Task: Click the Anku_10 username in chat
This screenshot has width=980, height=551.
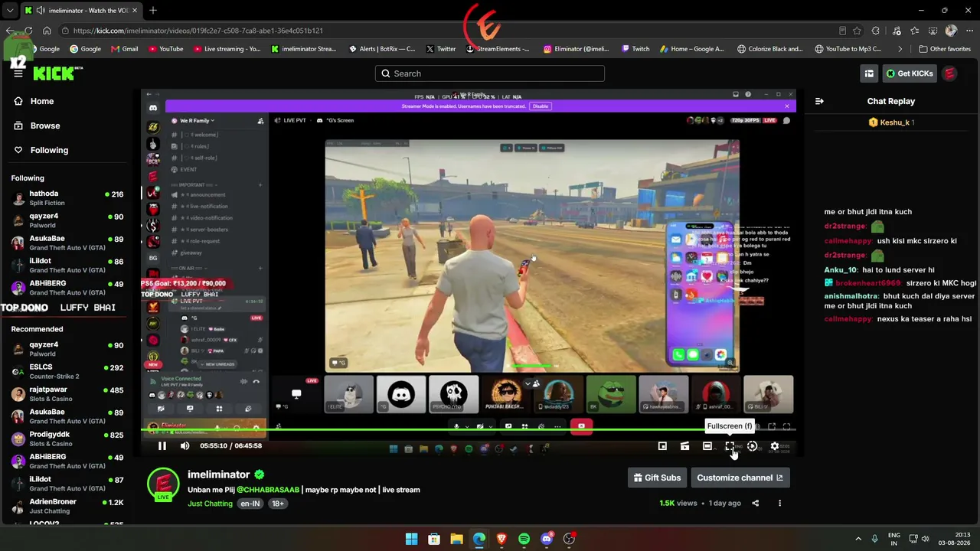Action: [x=841, y=270]
